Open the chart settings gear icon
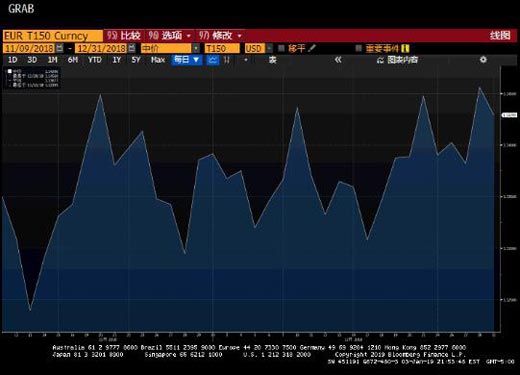Viewport: 520px width, 375px height. pyautogui.click(x=483, y=60)
